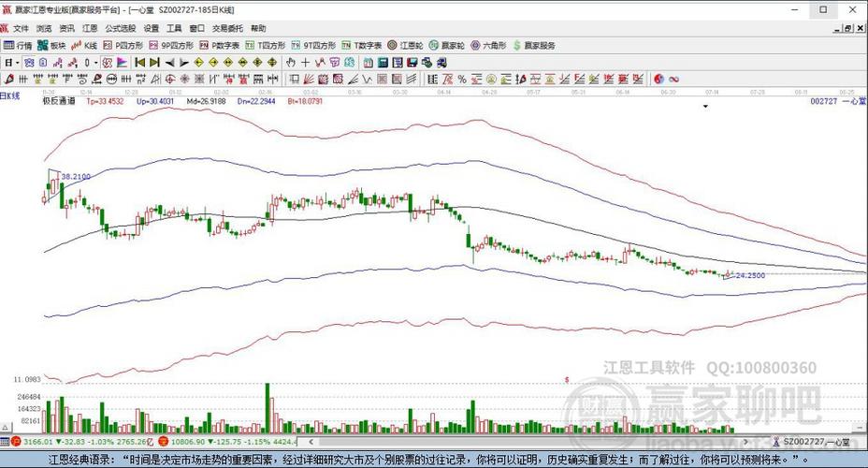
Task: Open the P数字表 tool
Action: (219, 46)
